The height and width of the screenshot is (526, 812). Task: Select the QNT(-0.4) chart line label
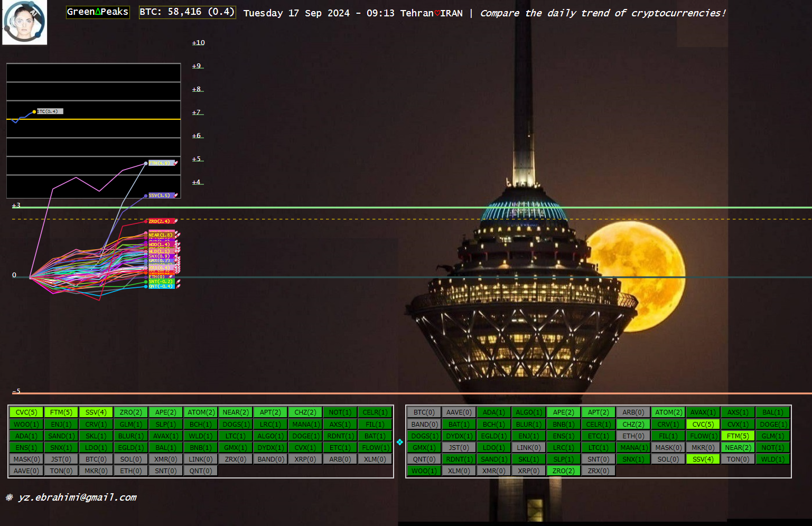click(x=161, y=286)
